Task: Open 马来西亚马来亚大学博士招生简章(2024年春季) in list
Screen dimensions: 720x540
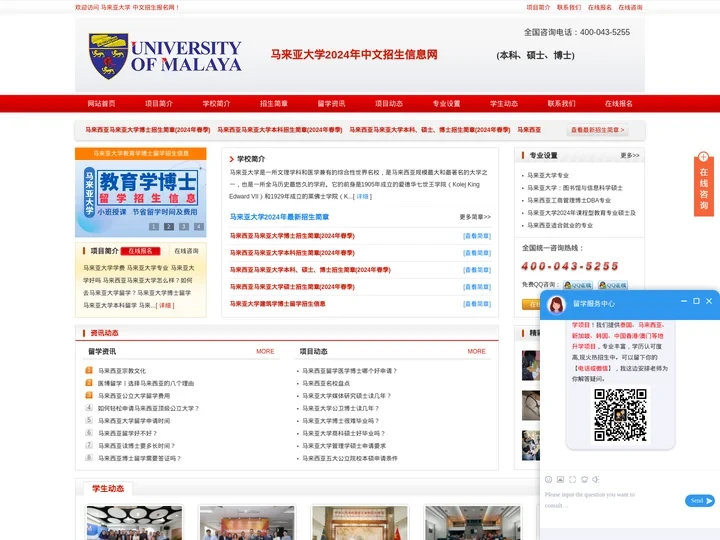Action: [292, 236]
